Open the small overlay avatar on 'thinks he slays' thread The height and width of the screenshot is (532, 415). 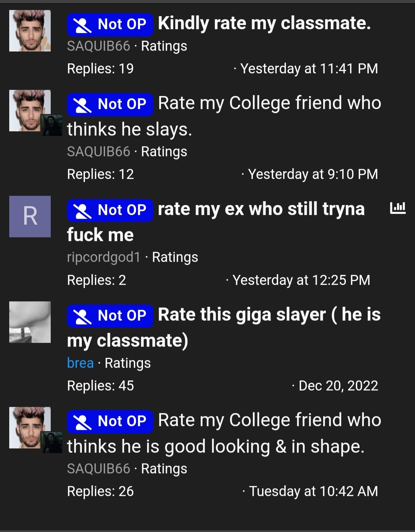tap(51, 125)
